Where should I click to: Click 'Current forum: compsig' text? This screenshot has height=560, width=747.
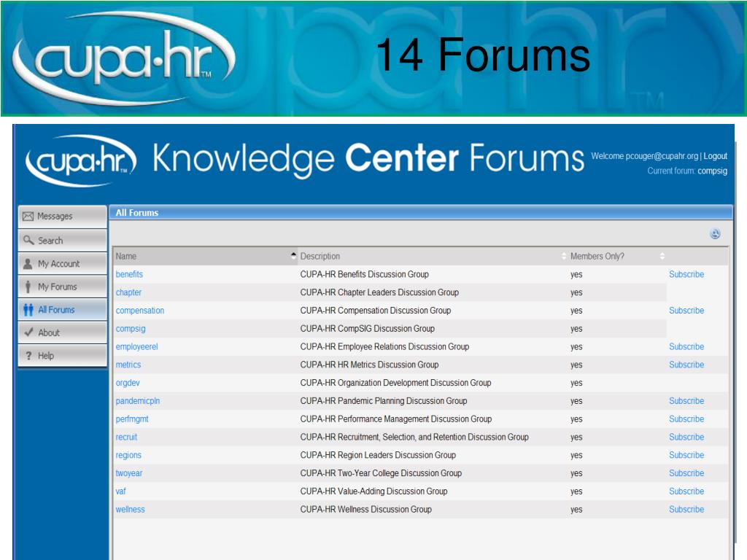(687, 171)
